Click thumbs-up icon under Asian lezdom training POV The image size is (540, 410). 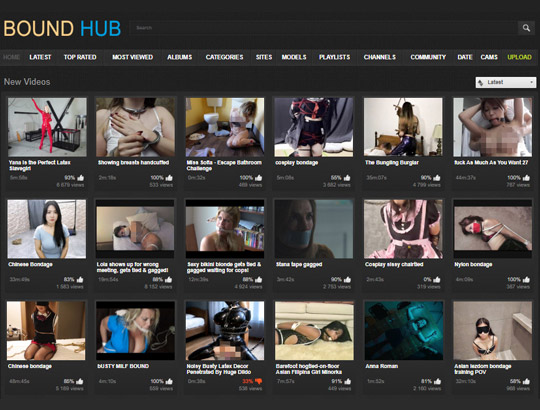(526, 381)
